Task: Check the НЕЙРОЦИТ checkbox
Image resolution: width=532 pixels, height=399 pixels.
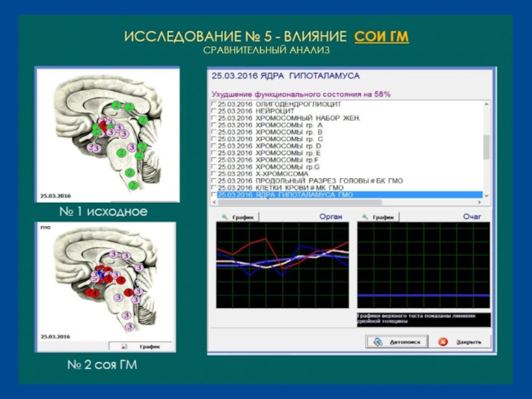Action: tap(213, 112)
